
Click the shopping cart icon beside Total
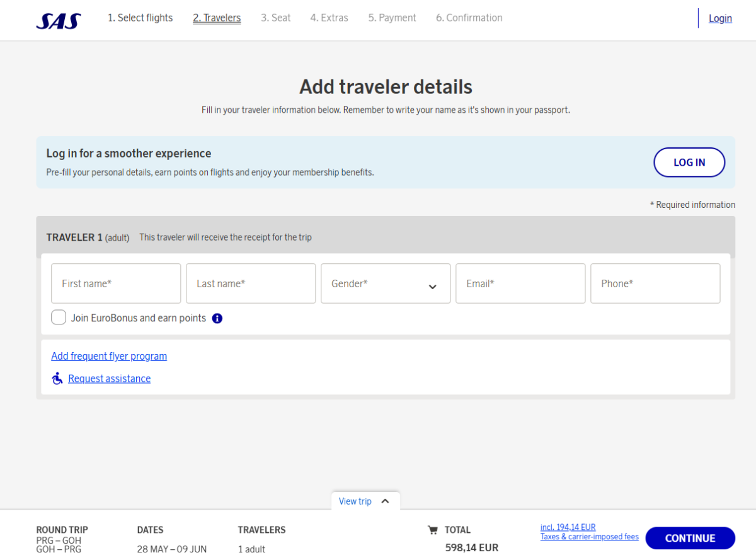coord(432,530)
